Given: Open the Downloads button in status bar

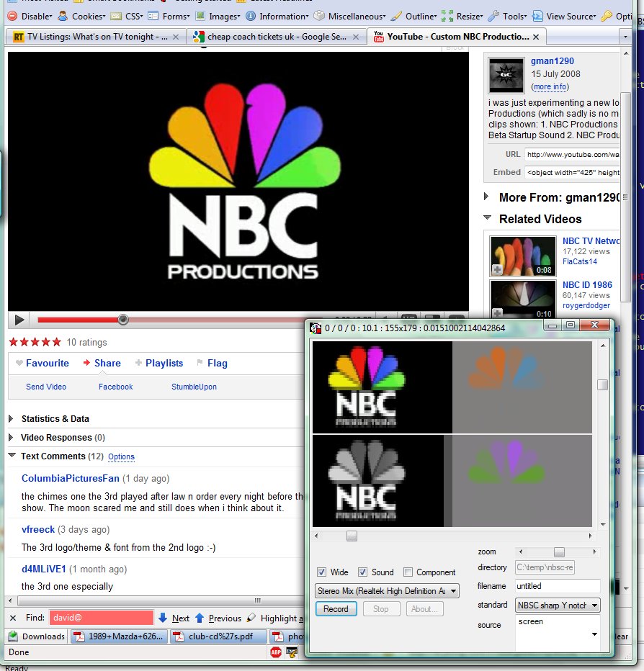Looking at the screenshot, I should click(x=37, y=636).
